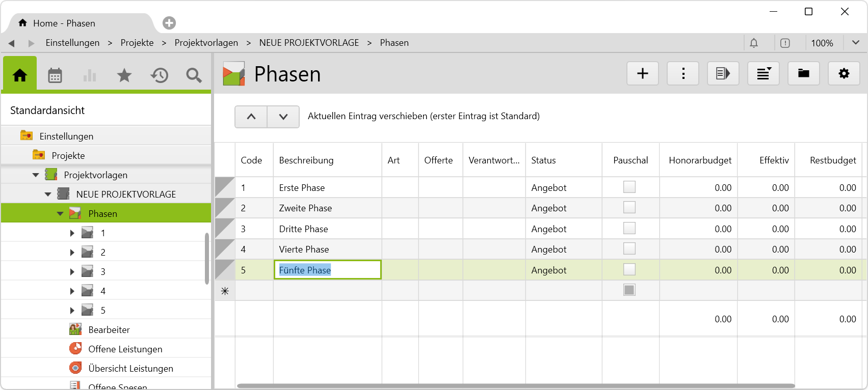This screenshot has width=868, height=390.
Task: Click the notification bell icon
Action: point(753,43)
